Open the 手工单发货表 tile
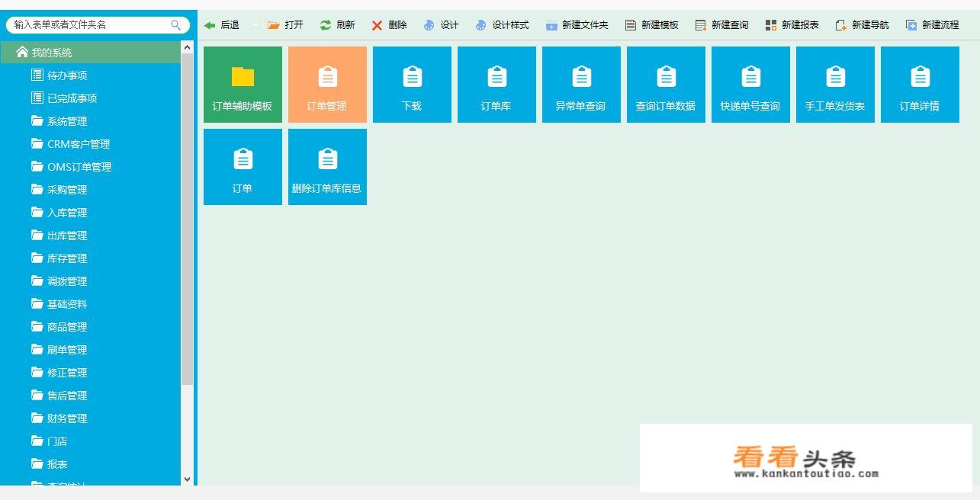 (835, 85)
